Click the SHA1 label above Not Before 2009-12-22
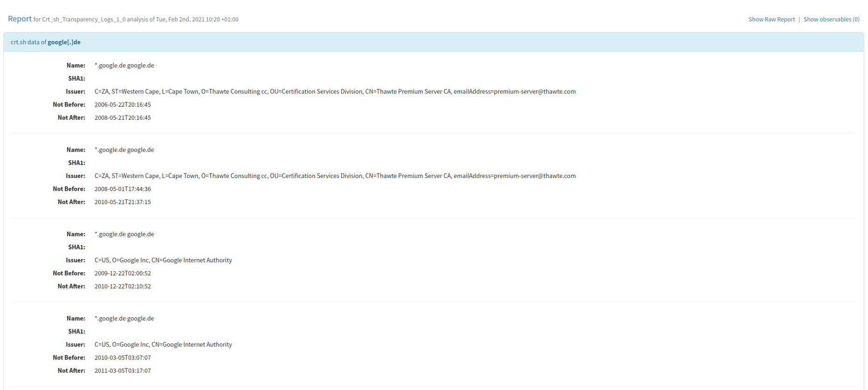868x390 pixels. (76, 247)
